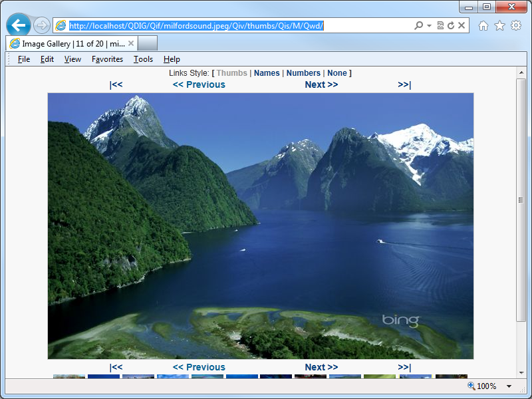
Task: Expand the address bar autocomplete dropdown arrow
Action: pyautogui.click(x=429, y=25)
